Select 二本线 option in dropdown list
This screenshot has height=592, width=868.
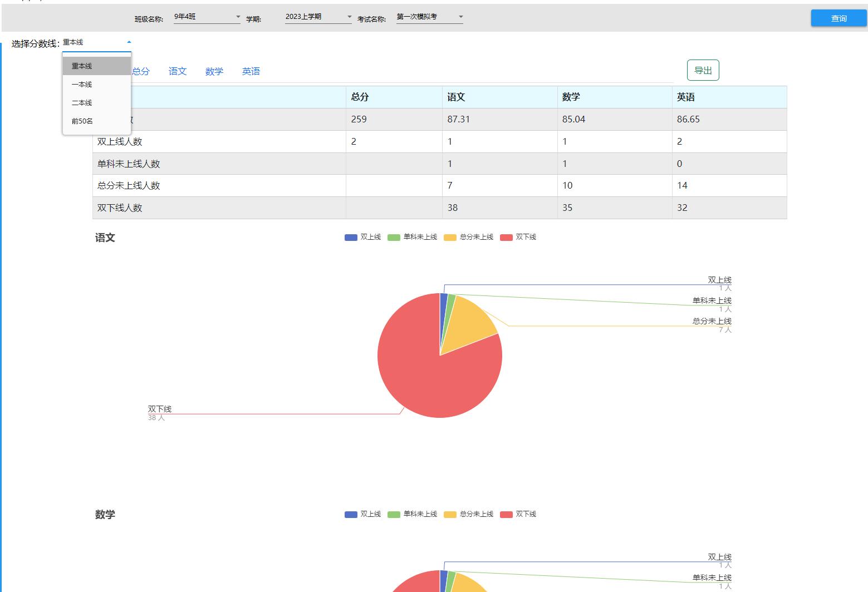click(97, 103)
